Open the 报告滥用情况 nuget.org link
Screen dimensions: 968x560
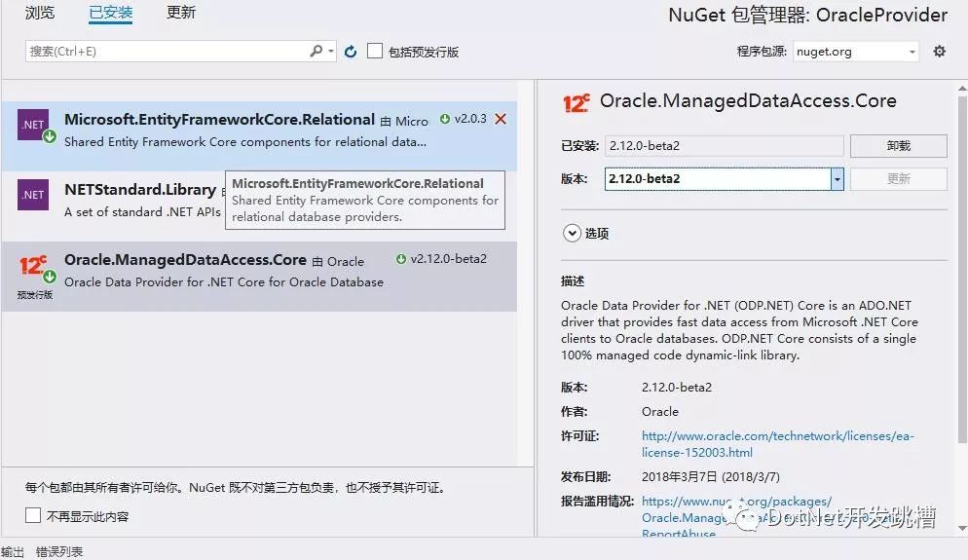[736, 517]
